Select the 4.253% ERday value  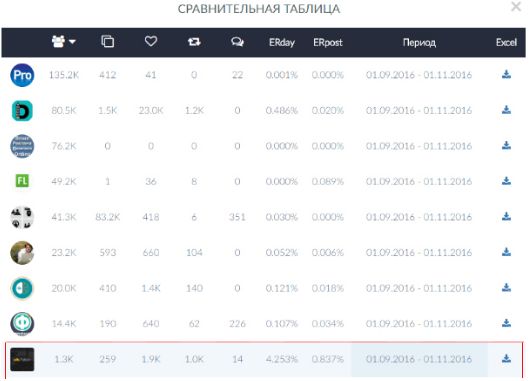coord(282,359)
